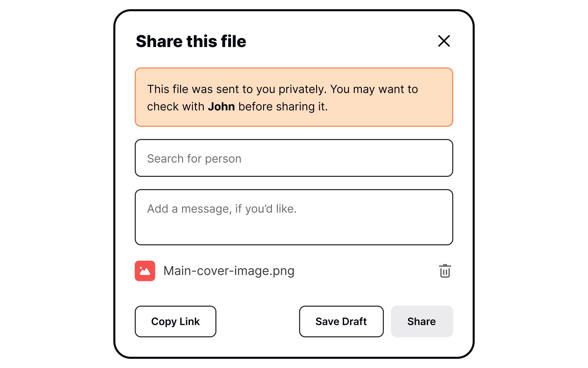Click the empty lower area of the message box
Image resolution: width=588 pixels, height=368 pixels.
(294, 231)
